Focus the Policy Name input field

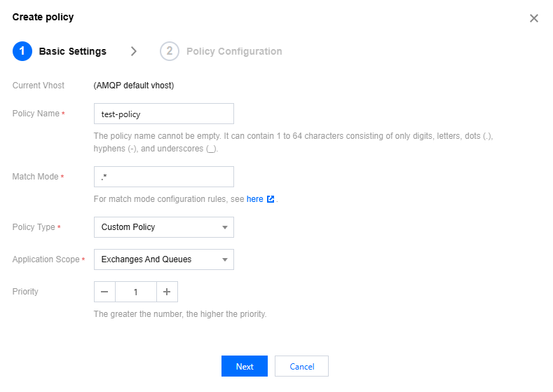(x=163, y=114)
